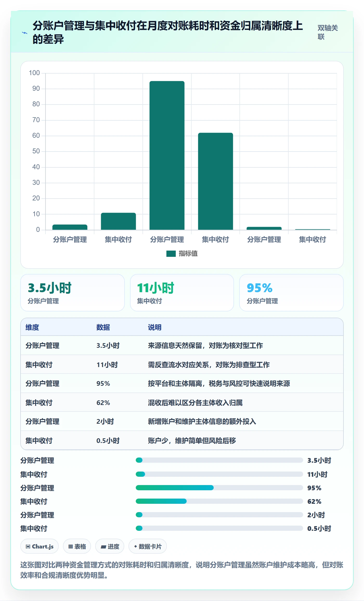Click the 双轴关联 badge in the header

point(328,32)
